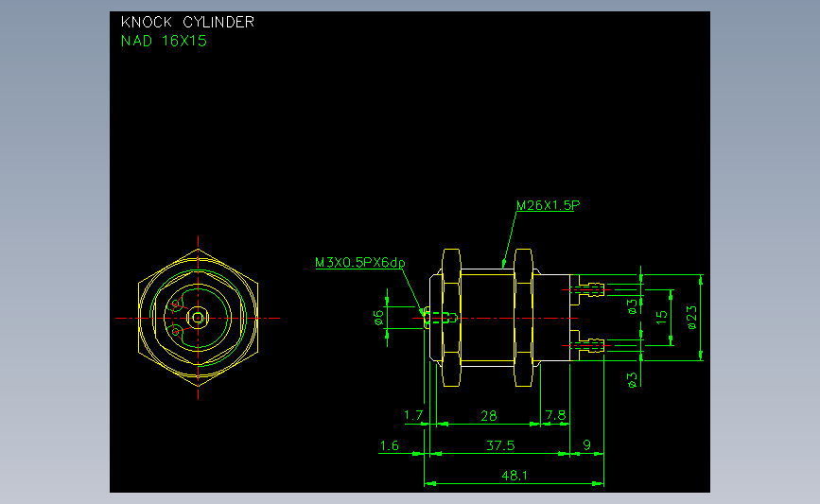Select the 48.1 overall length dimension

pyautogui.click(x=515, y=476)
